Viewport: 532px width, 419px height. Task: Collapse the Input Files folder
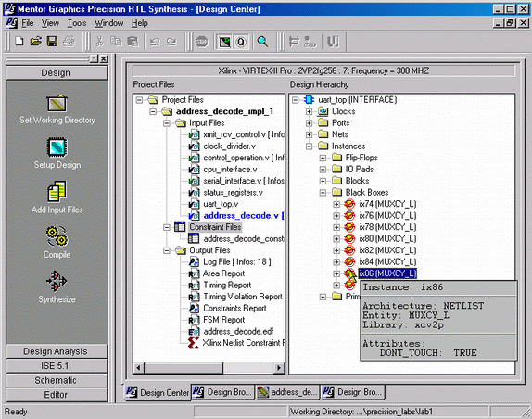click(167, 123)
